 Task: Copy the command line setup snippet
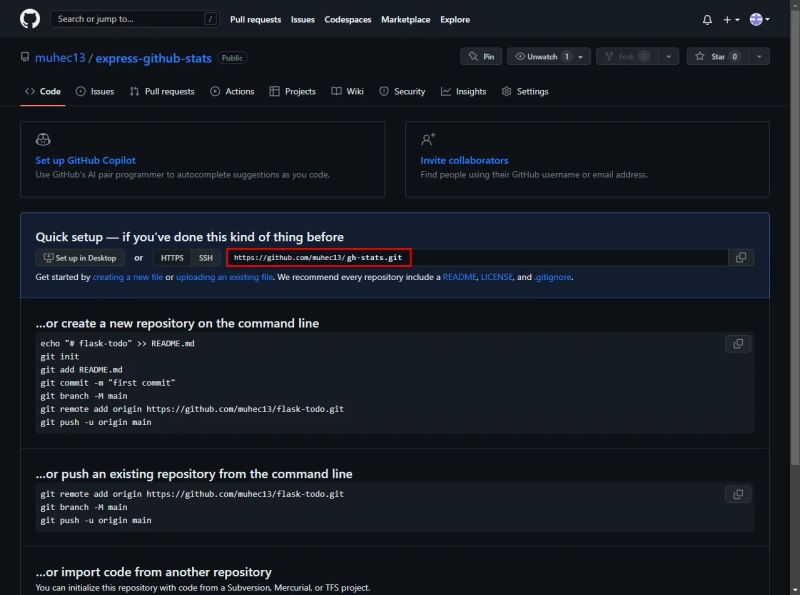737,343
